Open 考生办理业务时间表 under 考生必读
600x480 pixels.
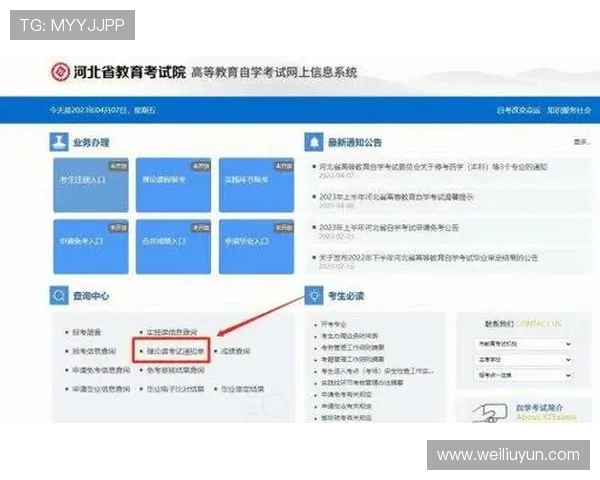(x=350, y=336)
